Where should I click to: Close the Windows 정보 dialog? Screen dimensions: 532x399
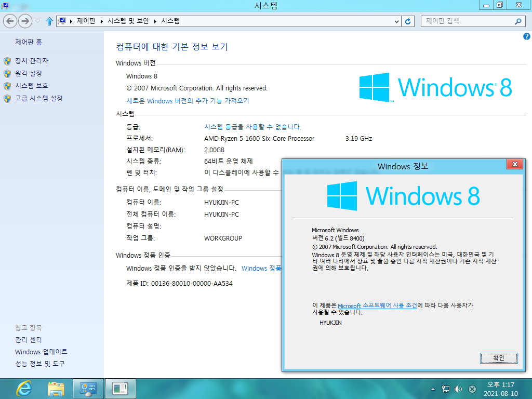point(515,164)
